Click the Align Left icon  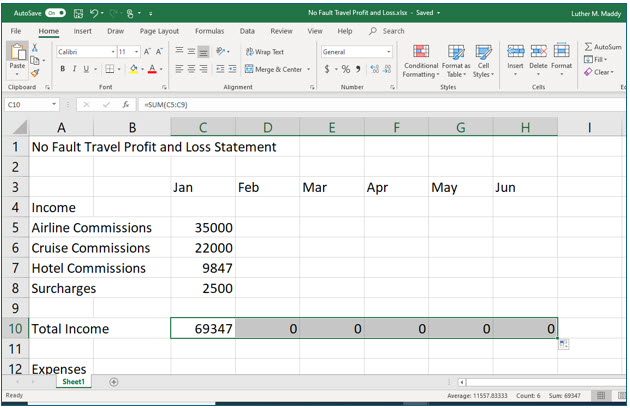click(179, 69)
